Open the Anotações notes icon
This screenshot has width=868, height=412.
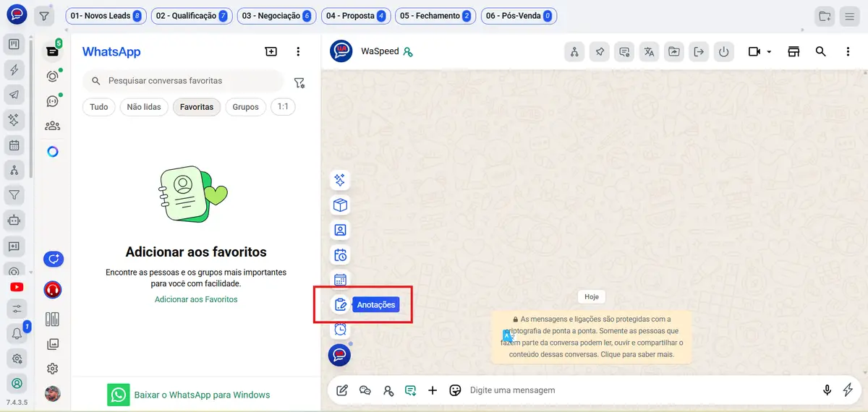(x=340, y=304)
